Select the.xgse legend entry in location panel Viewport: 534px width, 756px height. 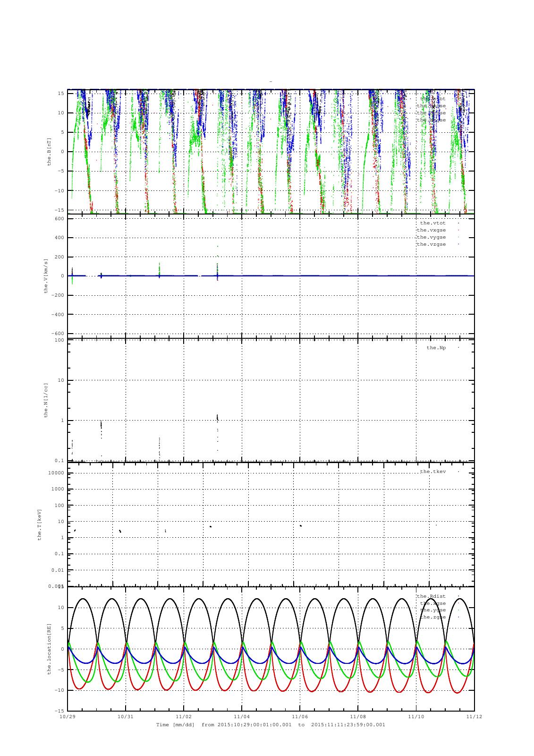432,603
